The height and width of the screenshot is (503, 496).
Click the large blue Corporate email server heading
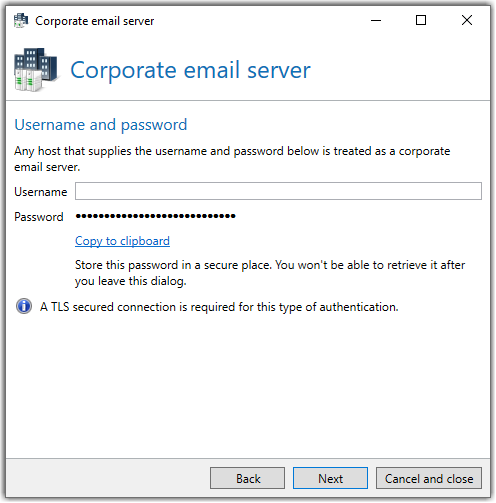190,70
